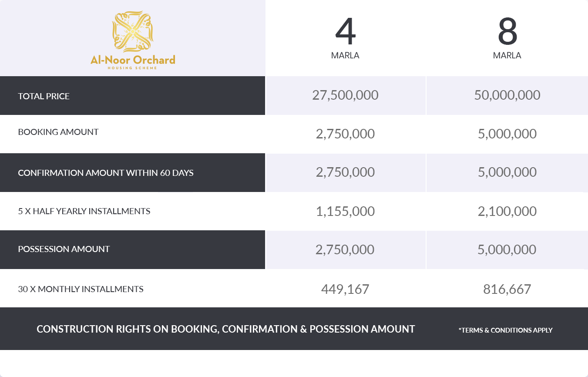Image resolution: width=588 pixels, height=377 pixels.
Task: Click the 27,500,000 total price value
Action: [345, 95]
